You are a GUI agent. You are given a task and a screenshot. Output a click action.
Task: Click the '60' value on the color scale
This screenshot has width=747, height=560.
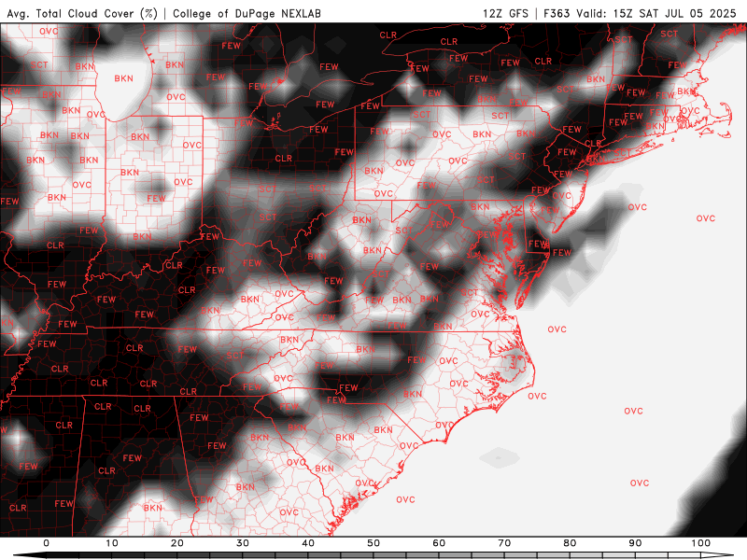[439, 543]
